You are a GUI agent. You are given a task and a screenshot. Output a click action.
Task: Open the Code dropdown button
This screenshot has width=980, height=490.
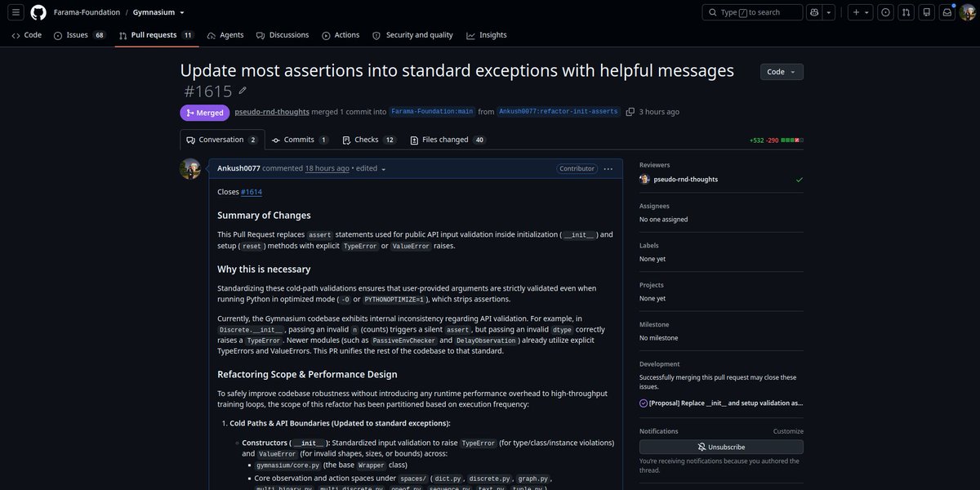[782, 72]
